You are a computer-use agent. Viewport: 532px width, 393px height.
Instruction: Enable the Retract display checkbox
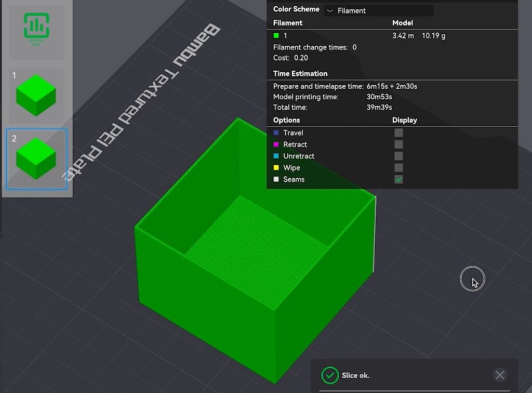(x=398, y=145)
